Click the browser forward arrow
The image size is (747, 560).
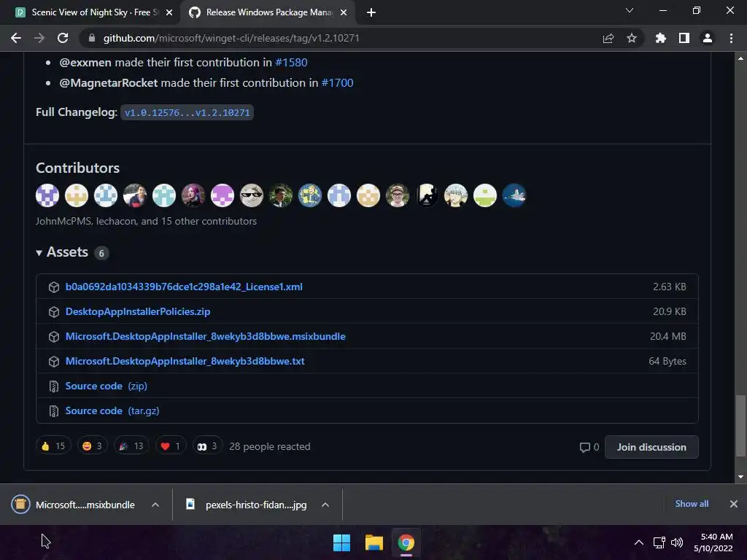point(39,38)
